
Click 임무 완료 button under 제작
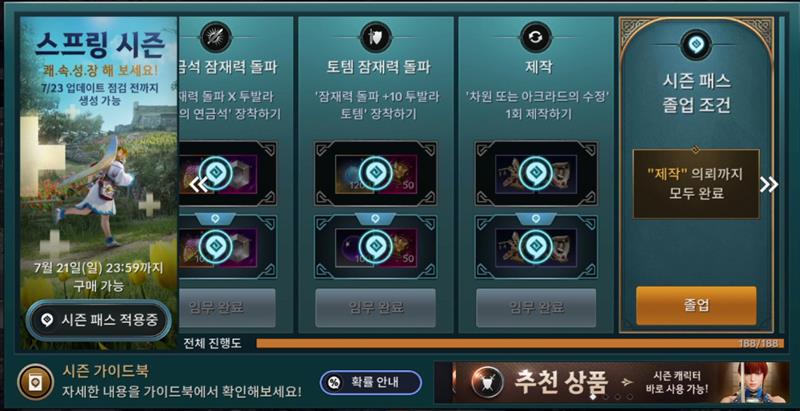(x=536, y=308)
